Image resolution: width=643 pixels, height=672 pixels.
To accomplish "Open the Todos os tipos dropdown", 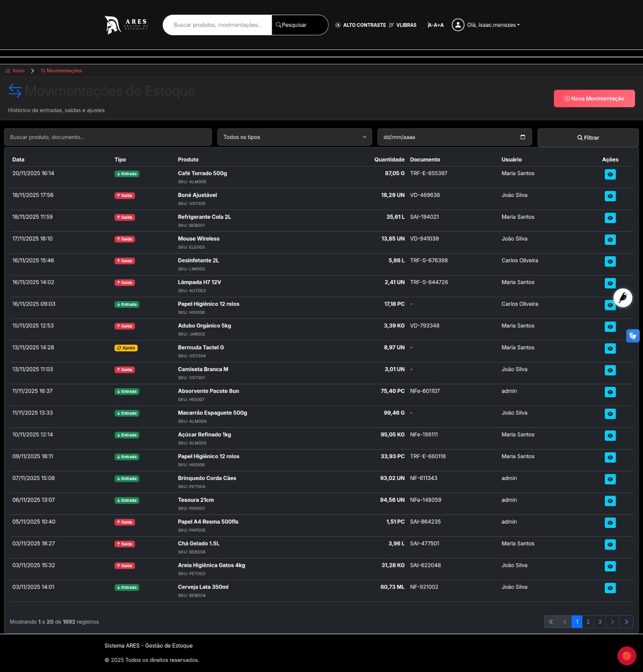I will (x=294, y=137).
